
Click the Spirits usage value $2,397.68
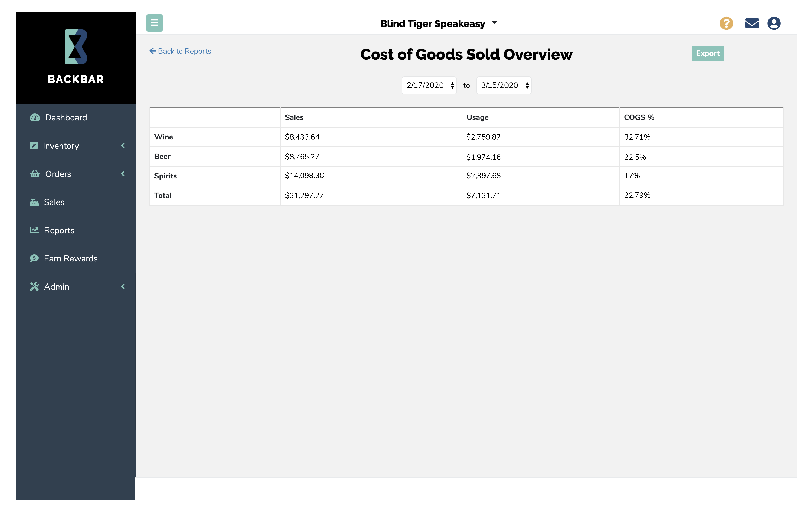484,176
